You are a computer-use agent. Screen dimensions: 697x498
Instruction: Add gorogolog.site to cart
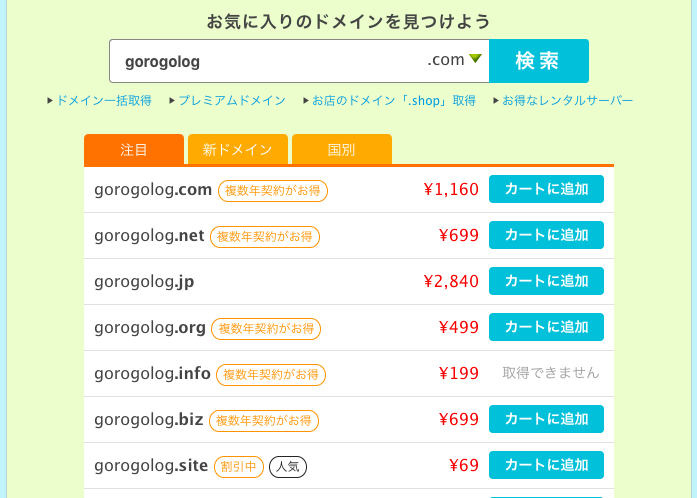(546, 465)
